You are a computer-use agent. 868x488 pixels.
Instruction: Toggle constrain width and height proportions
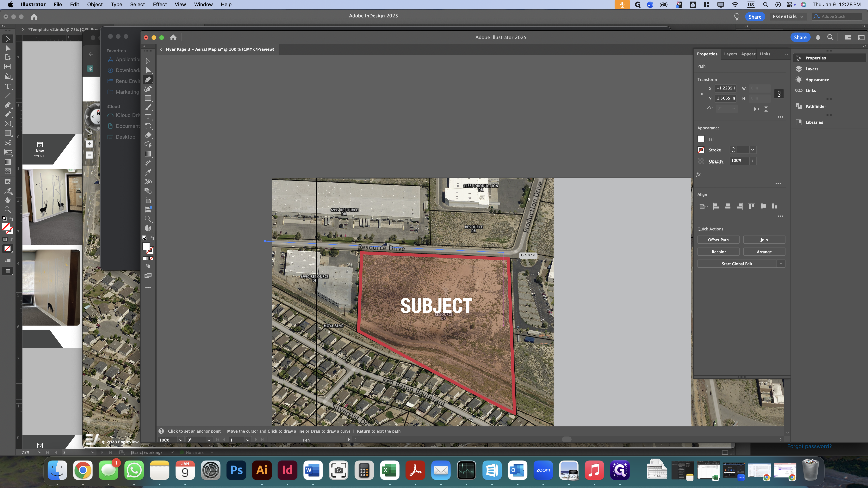pos(779,94)
